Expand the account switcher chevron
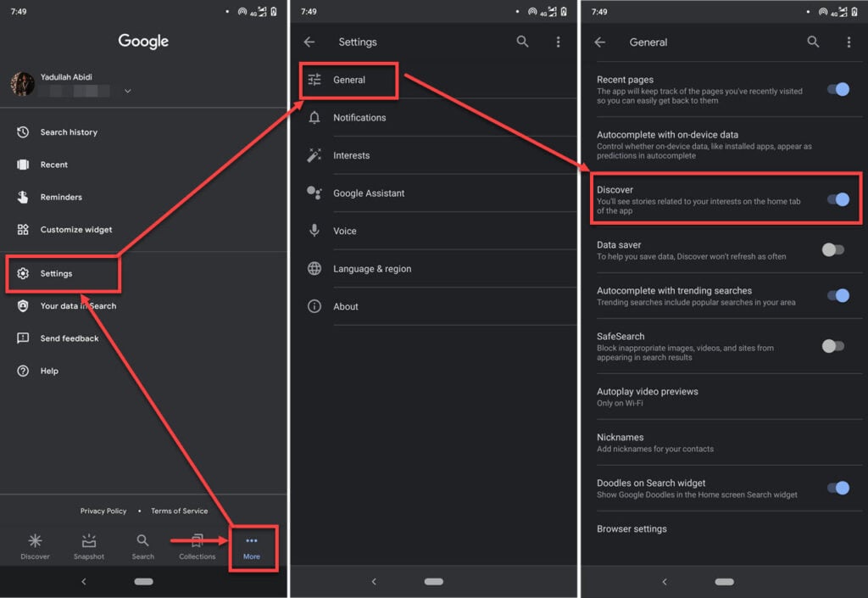The height and width of the screenshot is (598, 868). pos(128,91)
